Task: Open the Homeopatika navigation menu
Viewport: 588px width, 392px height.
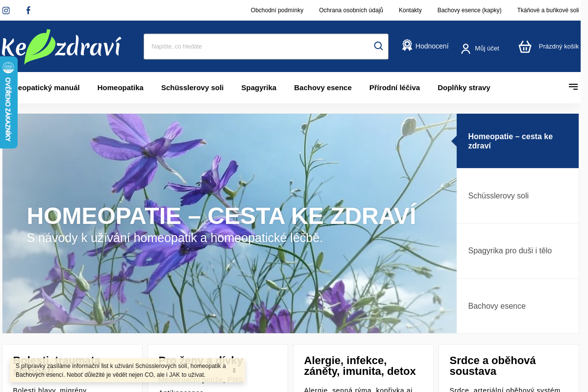Action: point(121,87)
